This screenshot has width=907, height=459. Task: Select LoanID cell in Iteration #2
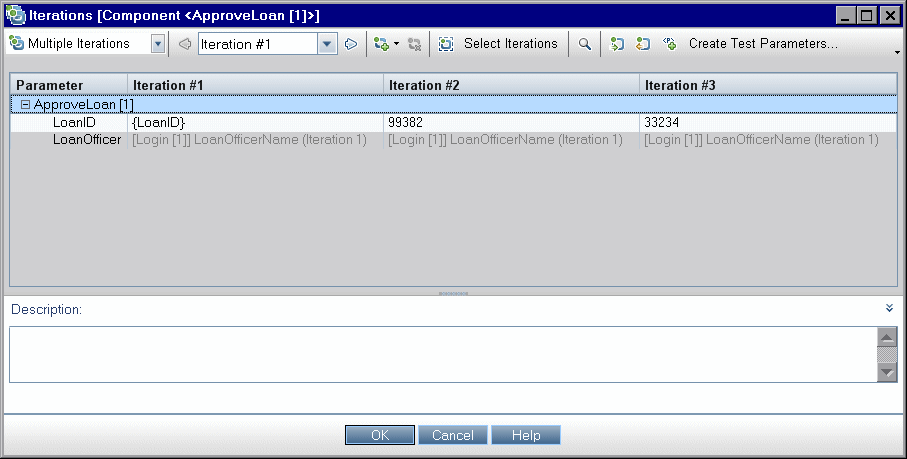pos(510,122)
